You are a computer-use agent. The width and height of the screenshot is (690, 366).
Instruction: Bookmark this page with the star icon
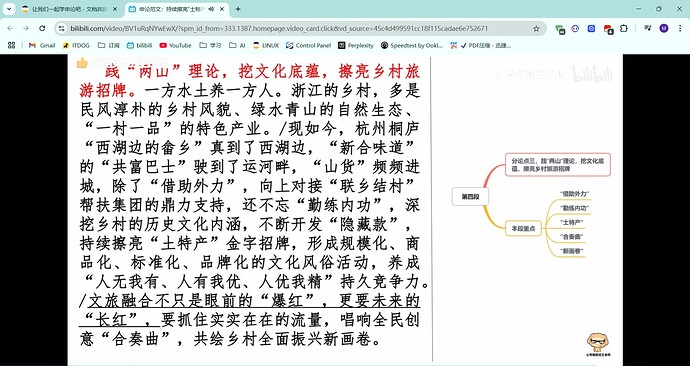pyautogui.click(x=536, y=29)
